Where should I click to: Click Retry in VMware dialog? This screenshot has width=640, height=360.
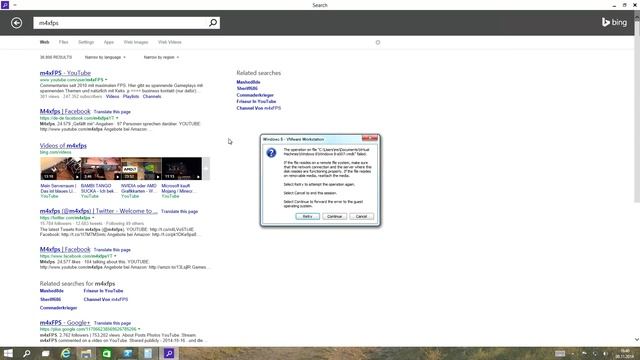tap(307, 216)
